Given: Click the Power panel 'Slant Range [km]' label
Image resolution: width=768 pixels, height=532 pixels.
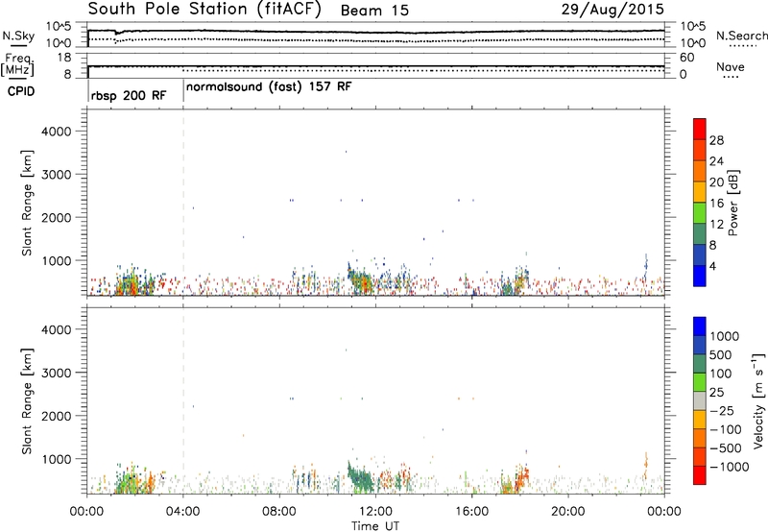Looking at the screenshot, I should point(28,203).
